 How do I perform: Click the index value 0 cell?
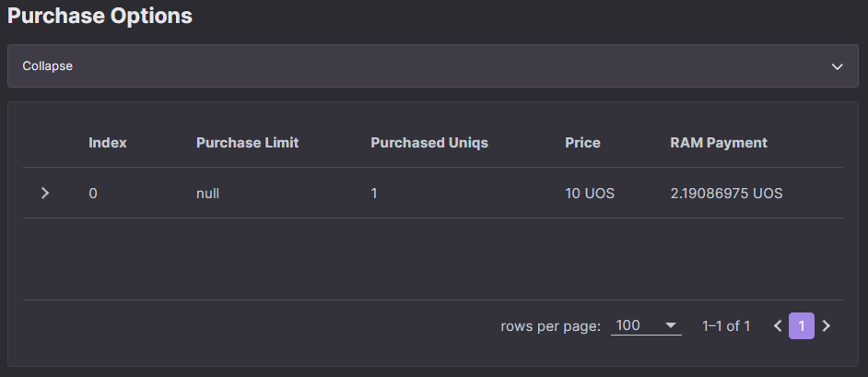[93, 194]
